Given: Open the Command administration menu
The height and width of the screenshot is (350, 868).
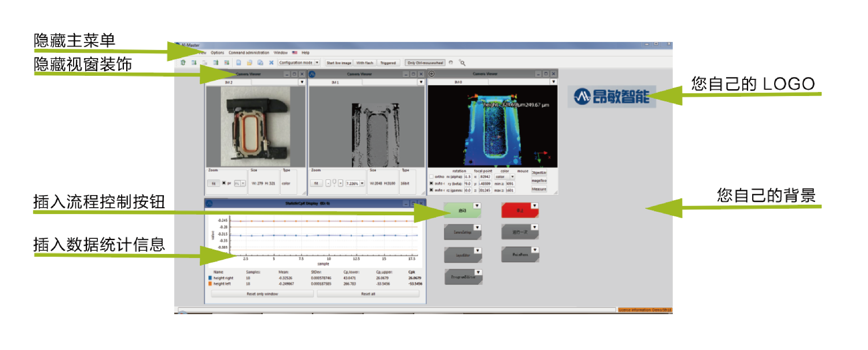Looking at the screenshot, I should 249,53.
